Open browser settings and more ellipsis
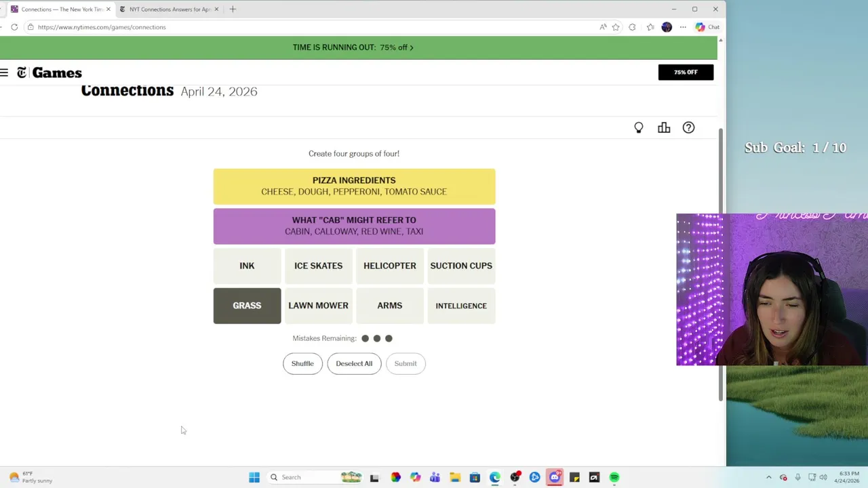Image resolution: width=868 pixels, height=488 pixels. coord(683,27)
